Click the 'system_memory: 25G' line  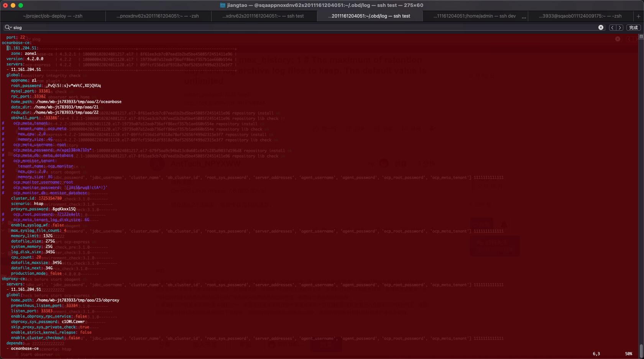(32, 247)
